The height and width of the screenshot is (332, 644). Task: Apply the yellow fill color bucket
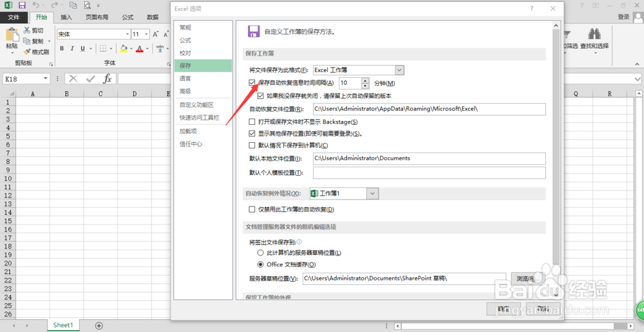(x=124, y=48)
